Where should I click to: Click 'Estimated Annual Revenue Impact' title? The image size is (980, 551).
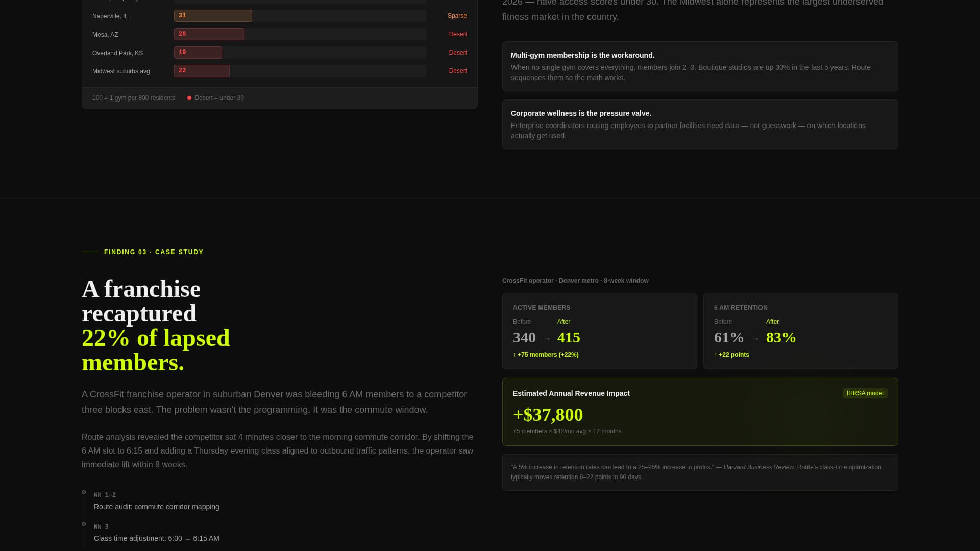pos(571,393)
